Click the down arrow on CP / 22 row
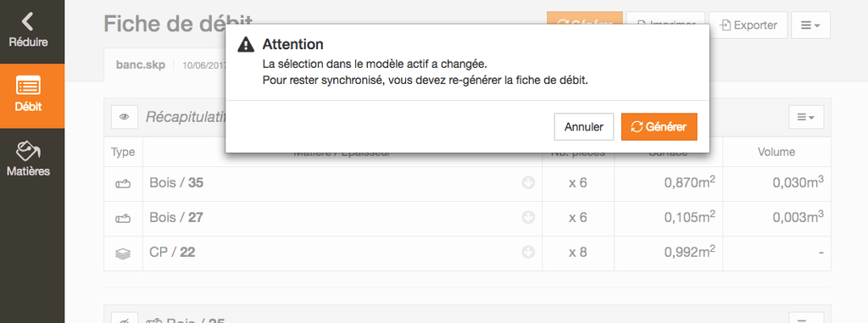 point(528,253)
